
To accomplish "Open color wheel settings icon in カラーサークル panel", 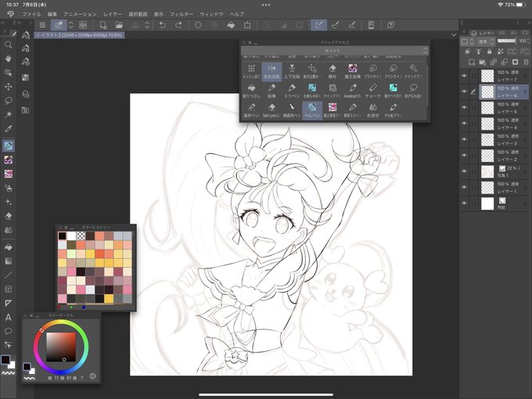I will [92, 376].
